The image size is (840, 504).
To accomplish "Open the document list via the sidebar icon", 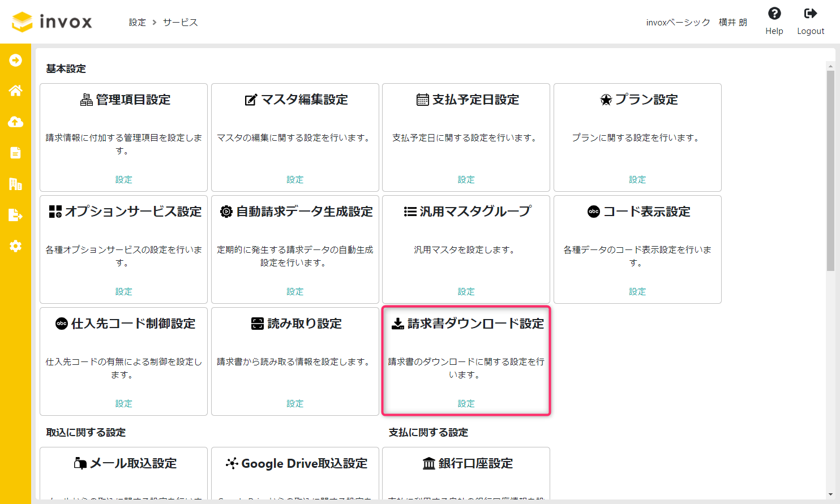I will [x=16, y=153].
